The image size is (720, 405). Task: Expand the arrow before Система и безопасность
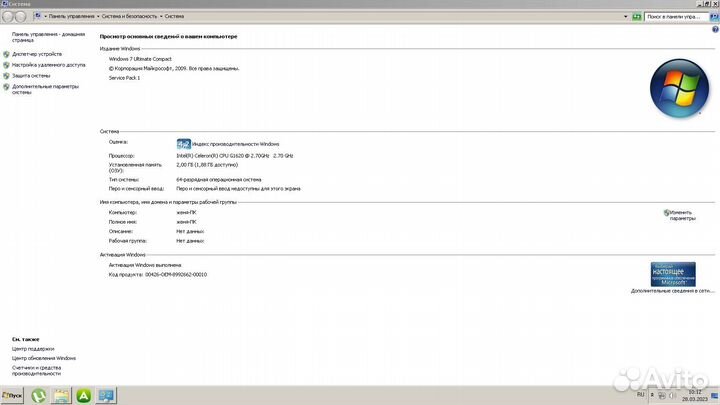(98, 17)
